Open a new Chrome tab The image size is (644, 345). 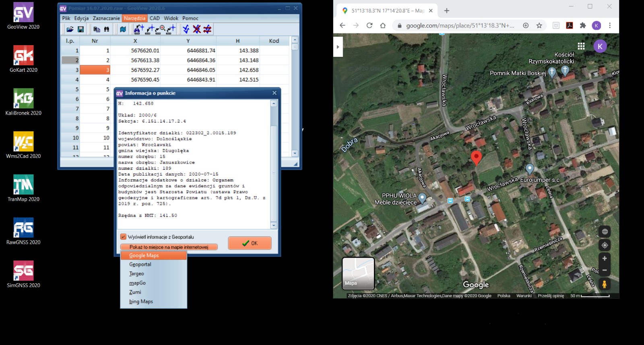[x=446, y=11]
